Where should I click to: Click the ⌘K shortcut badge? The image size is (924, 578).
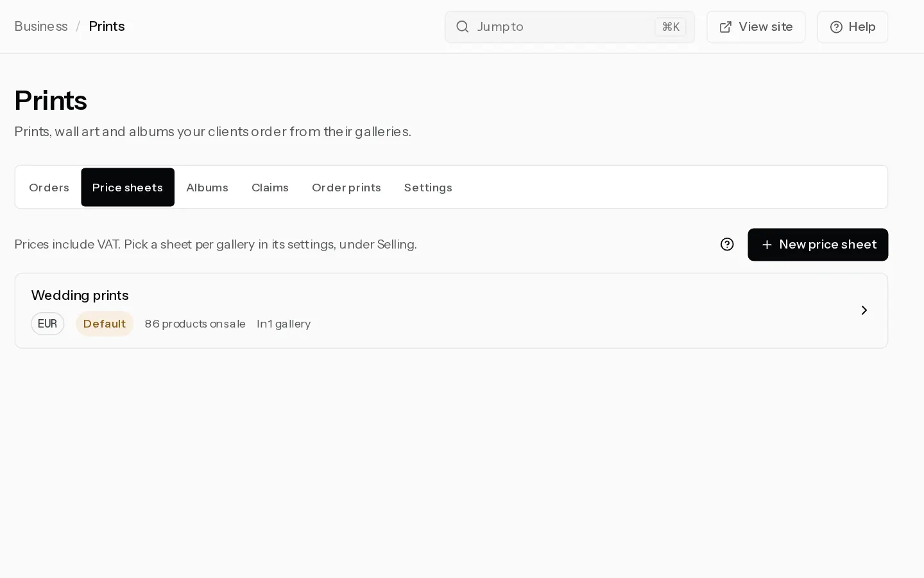(x=671, y=27)
